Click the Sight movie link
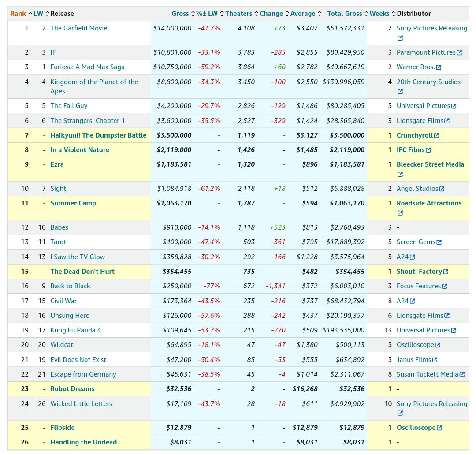The image size is (476, 455). [58, 189]
